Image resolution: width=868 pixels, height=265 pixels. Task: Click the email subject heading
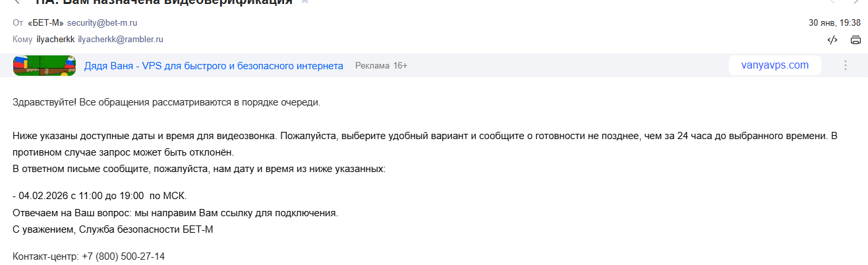[163, 3]
